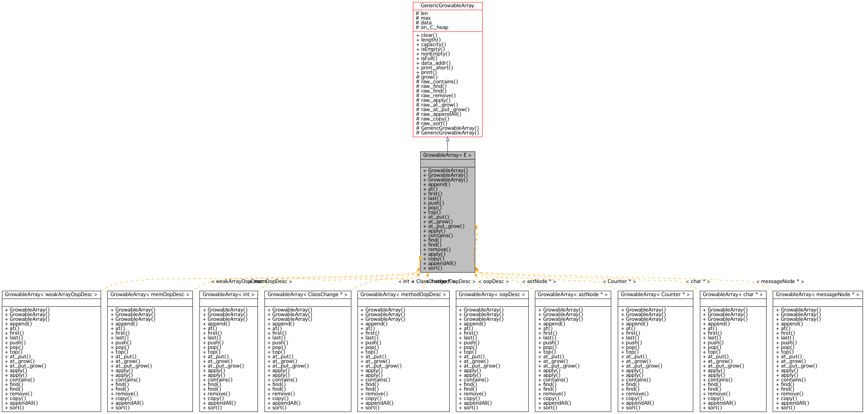
Task: Open GrowableArray< memOopDesc > node title
Action: tap(150, 294)
